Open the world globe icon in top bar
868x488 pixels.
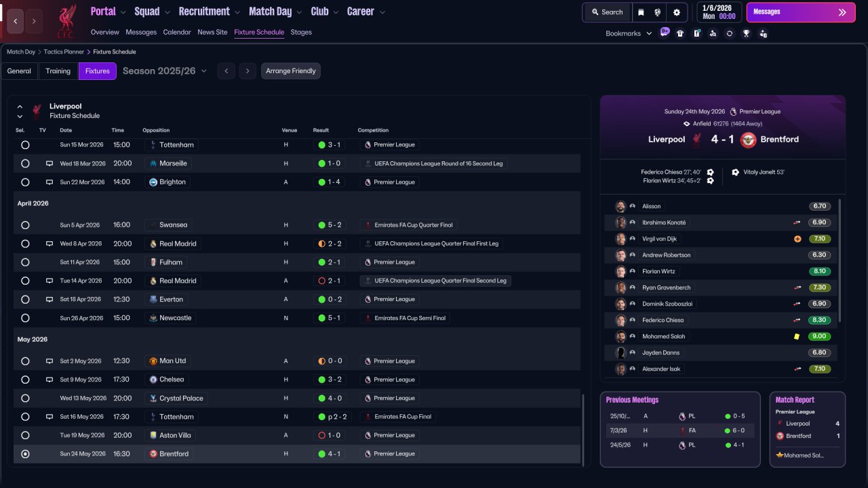(x=658, y=12)
